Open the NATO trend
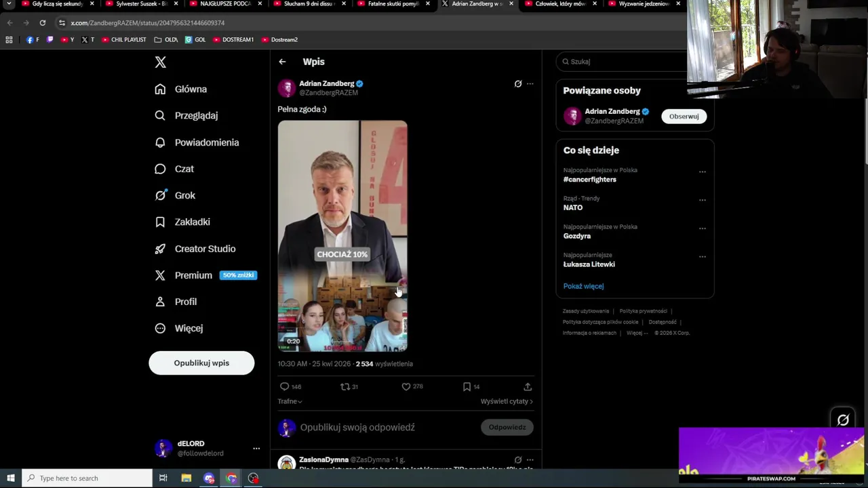The height and width of the screenshot is (488, 868). [573, 207]
